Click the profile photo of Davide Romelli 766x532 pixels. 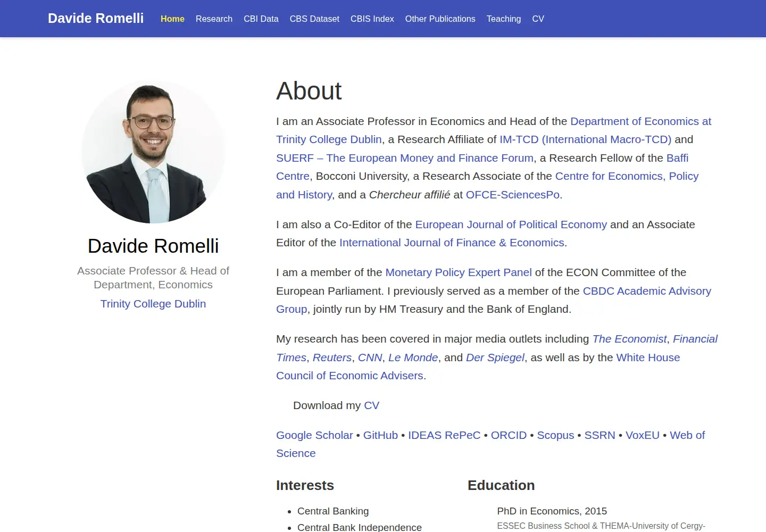(x=153, y=152)
